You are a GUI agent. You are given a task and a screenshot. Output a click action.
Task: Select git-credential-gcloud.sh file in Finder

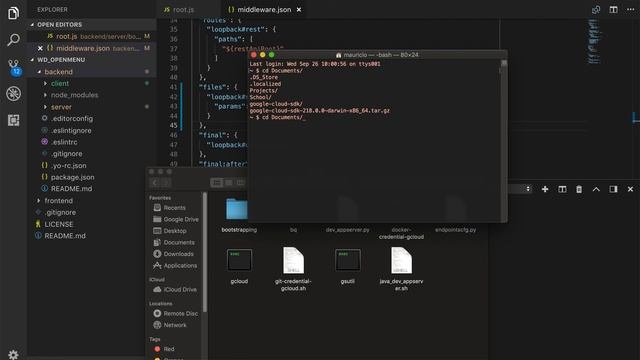pos(293,269)
